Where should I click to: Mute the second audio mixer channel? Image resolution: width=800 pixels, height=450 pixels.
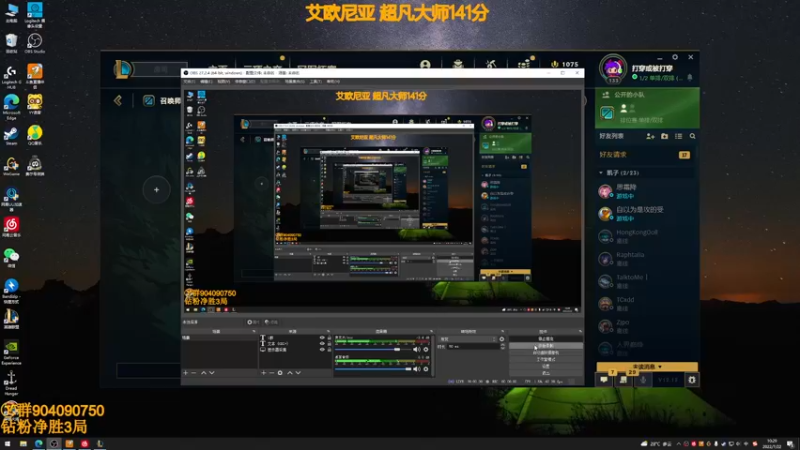pyautogui.click(x=416, y=369)
